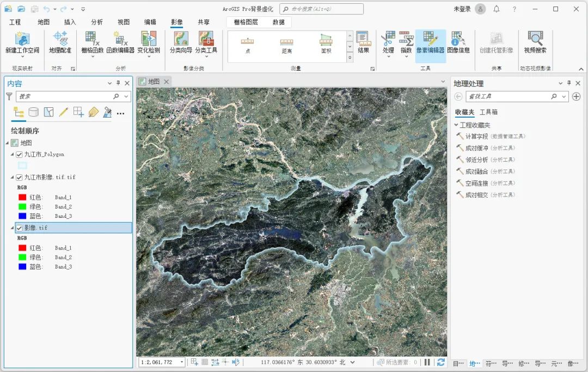The width and height of the screenshot is (588, 372).
Task: Uncheck the 影像.tif layer visibility
Action: click(19, 228)
